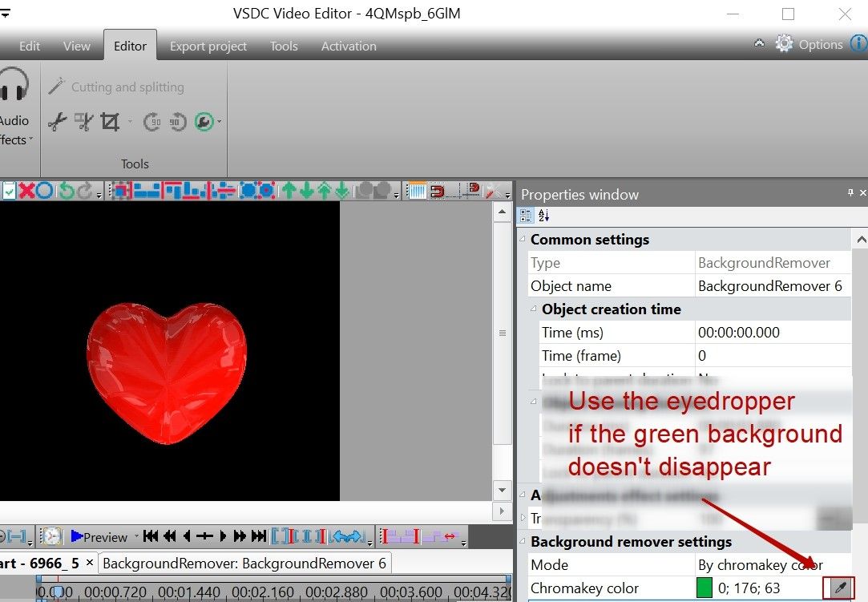This screenshot has height=602, width=868.
Task: Jump to the end of the timeline
Action: pyautogui.click(x=259, y=536)
